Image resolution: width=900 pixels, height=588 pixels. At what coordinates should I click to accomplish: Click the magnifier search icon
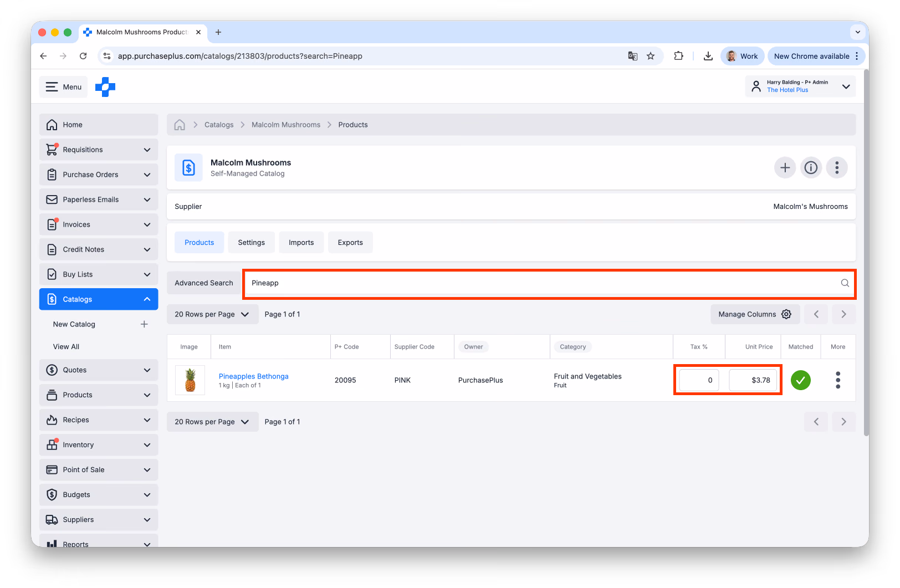click(845, 283)
